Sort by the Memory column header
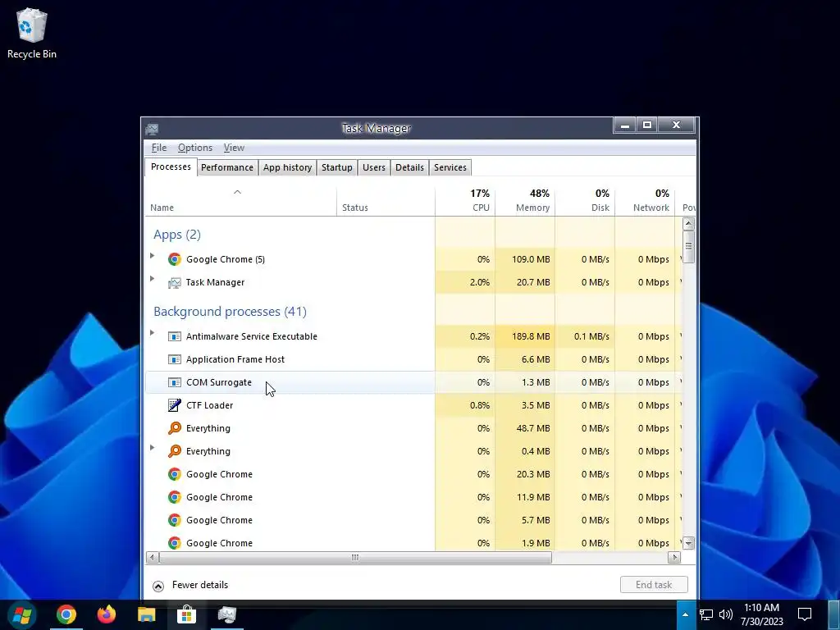This screenshot has width=840, height=630. click(525, 202)
